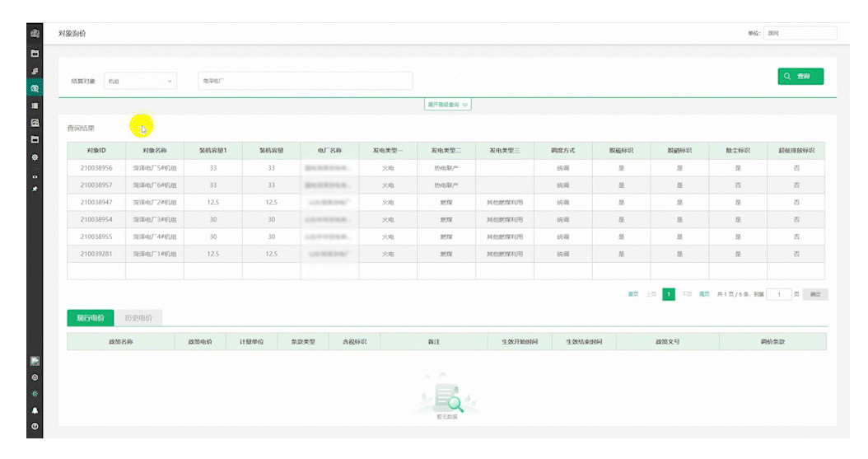
Task: Open the help question-mark icon in the sidebar
Action: (x=35, y=426)
